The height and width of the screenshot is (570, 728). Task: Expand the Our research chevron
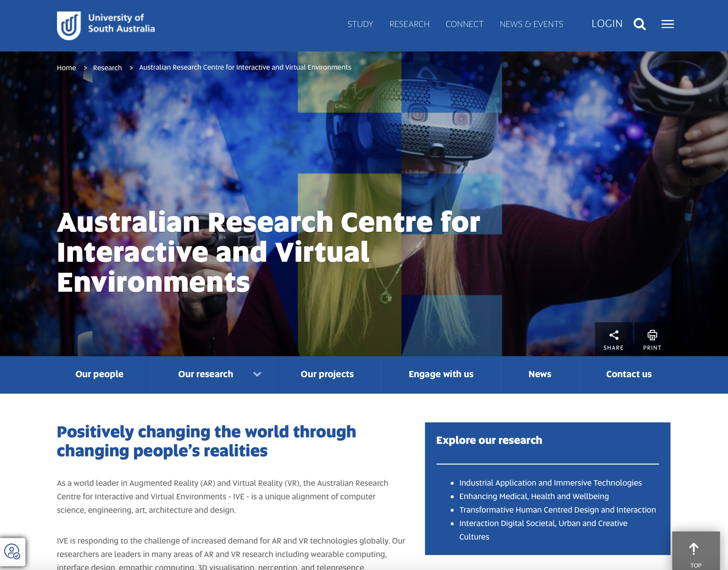pos(257,374)
